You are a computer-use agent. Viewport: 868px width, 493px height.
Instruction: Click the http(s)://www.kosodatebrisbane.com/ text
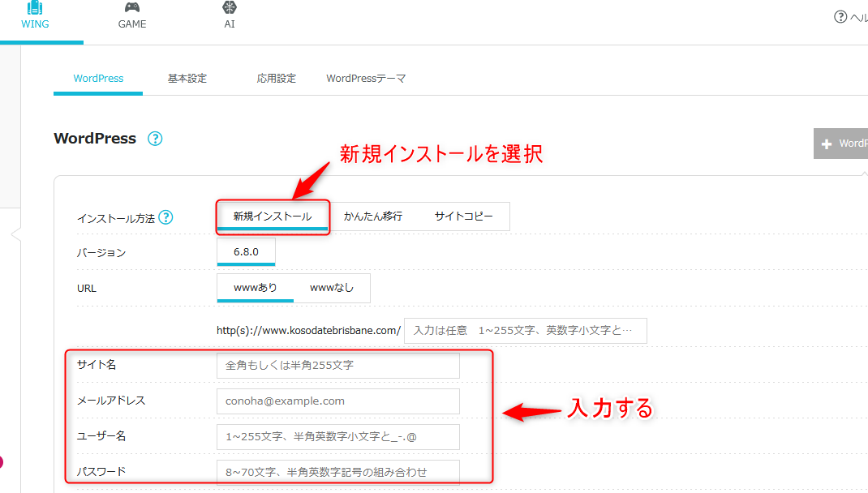pos(308,331)
